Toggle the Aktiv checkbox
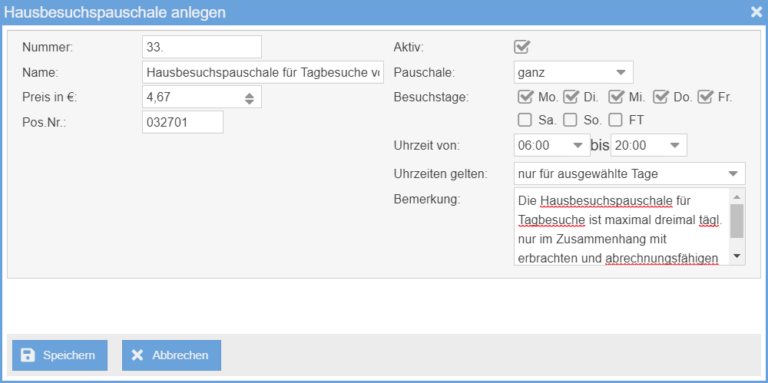This screenshot has height=383, width=768. [x=522, y=47]
